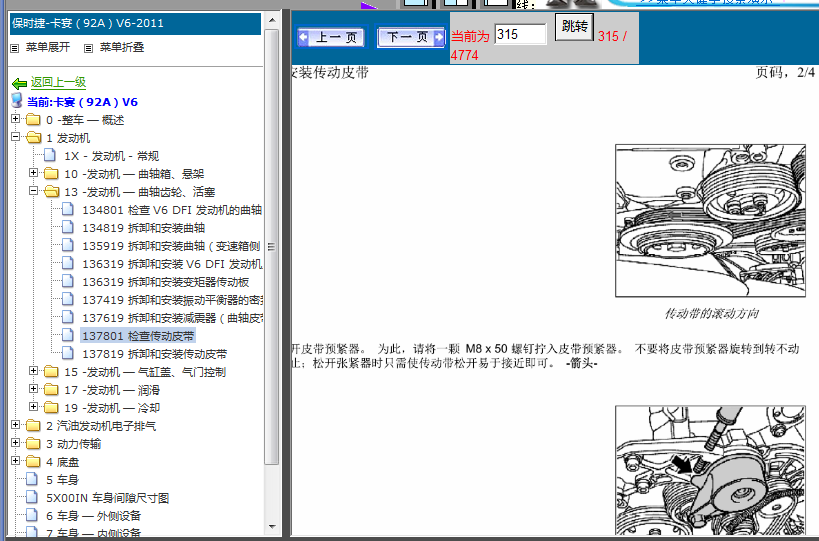Click 菜单展开 to expand the menu
This screenshot has height=541, width=819.
tap(48, 47)
